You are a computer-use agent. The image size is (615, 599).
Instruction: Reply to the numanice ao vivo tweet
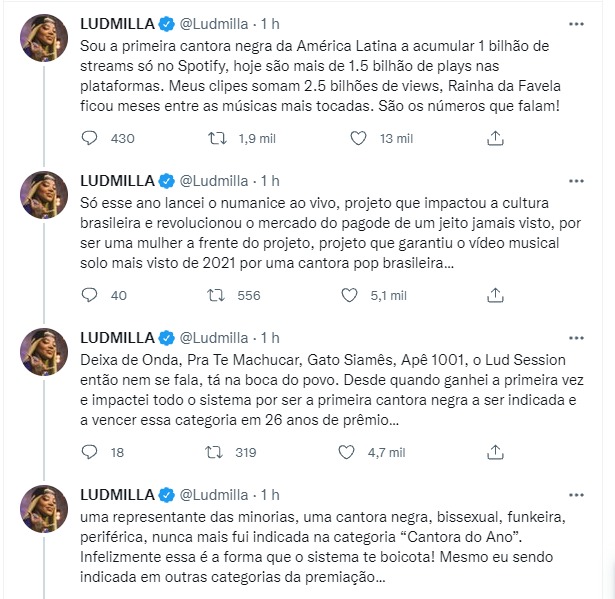[x=89, y=295]
